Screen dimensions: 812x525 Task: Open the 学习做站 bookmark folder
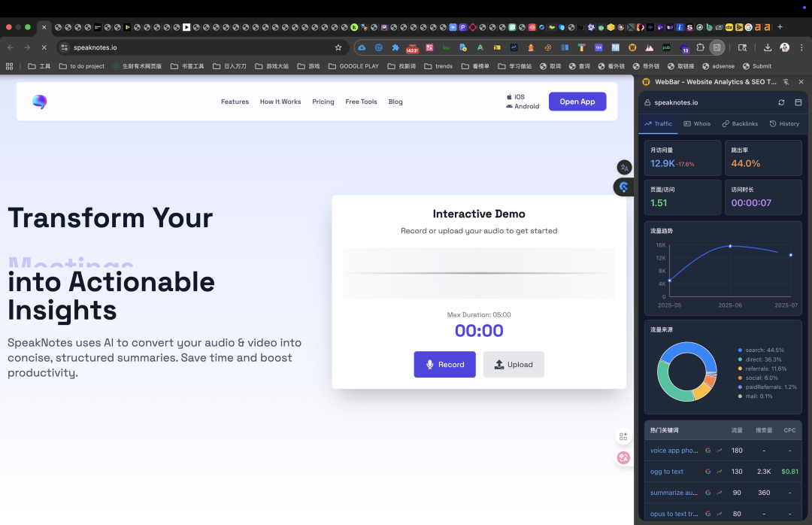tap(515, 66)
